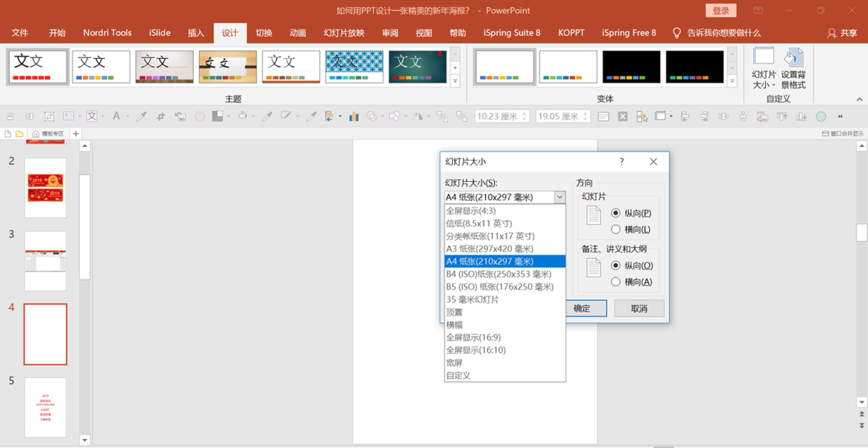The width and height of the screenshot is (868, 448).
Task: Click the align top icon in toolbar
Action: click(781, 117)
